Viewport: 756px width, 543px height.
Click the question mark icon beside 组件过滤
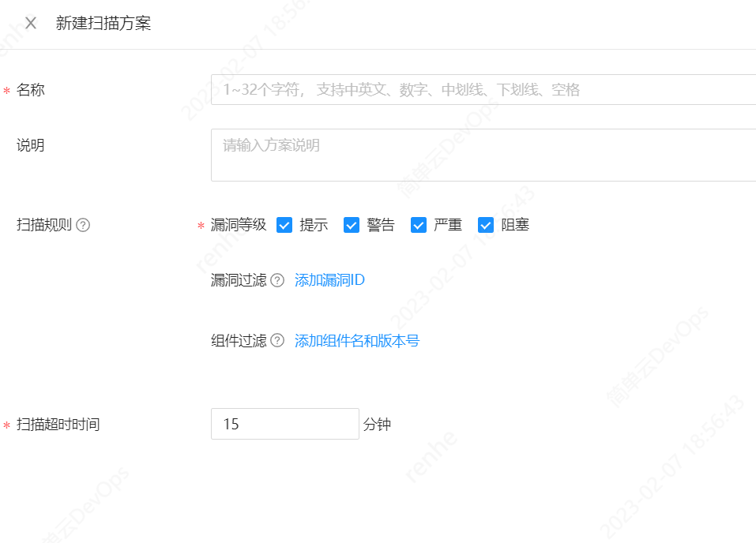tap(277, 341)
